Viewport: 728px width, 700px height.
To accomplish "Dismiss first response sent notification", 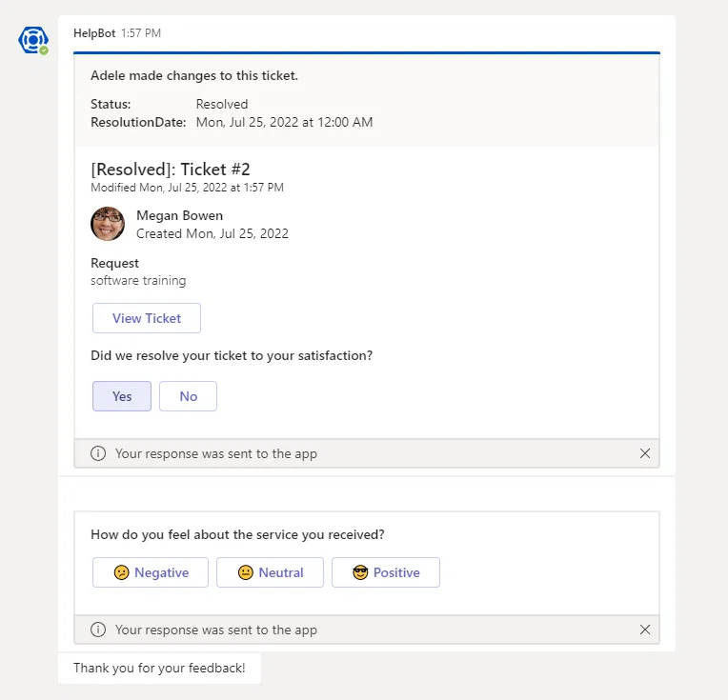I will [x=645, y=453].
